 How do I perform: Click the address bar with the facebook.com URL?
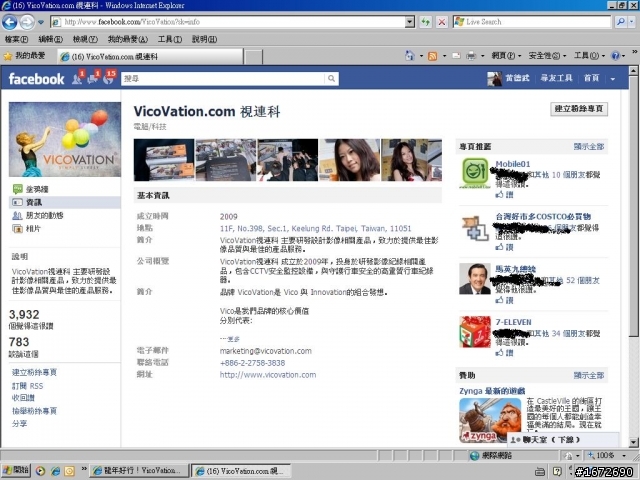tap(229, 22)
